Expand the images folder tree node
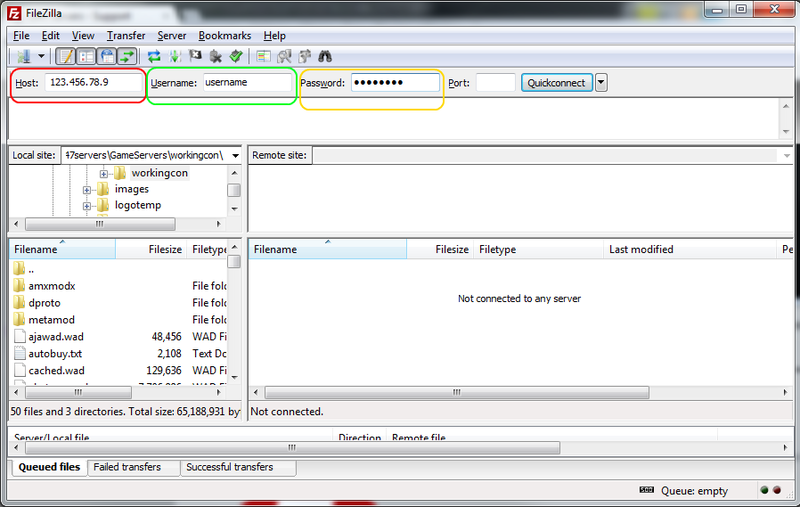Screen dimensions: 800x507 (x=87, y=190)
